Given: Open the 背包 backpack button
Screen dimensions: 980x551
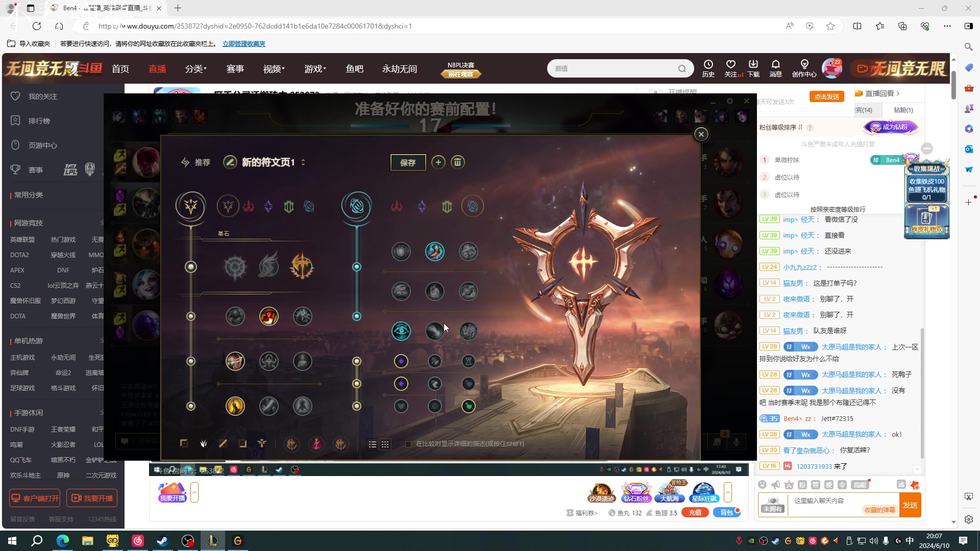Looking at the screenshot, I should point(726,513).
